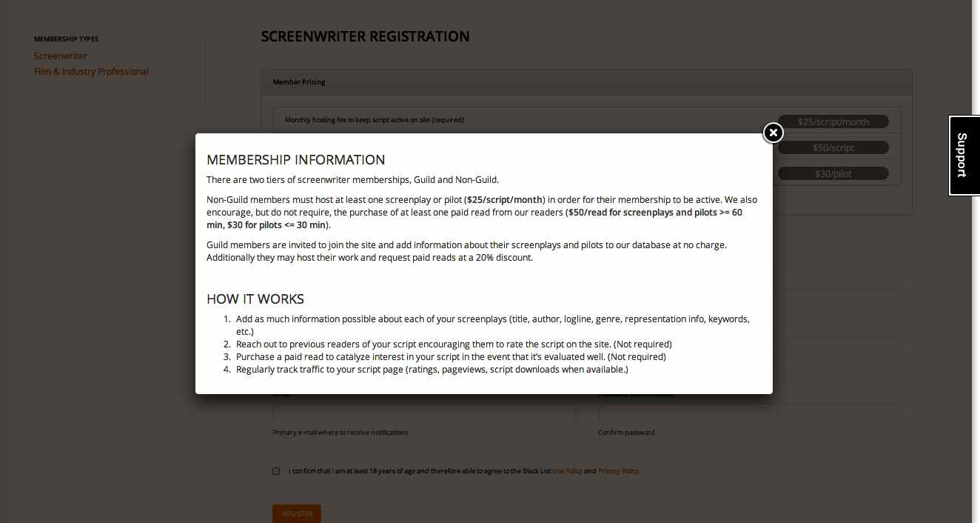
Task: Click the primary e-mail input field
Action: (423, 413)
